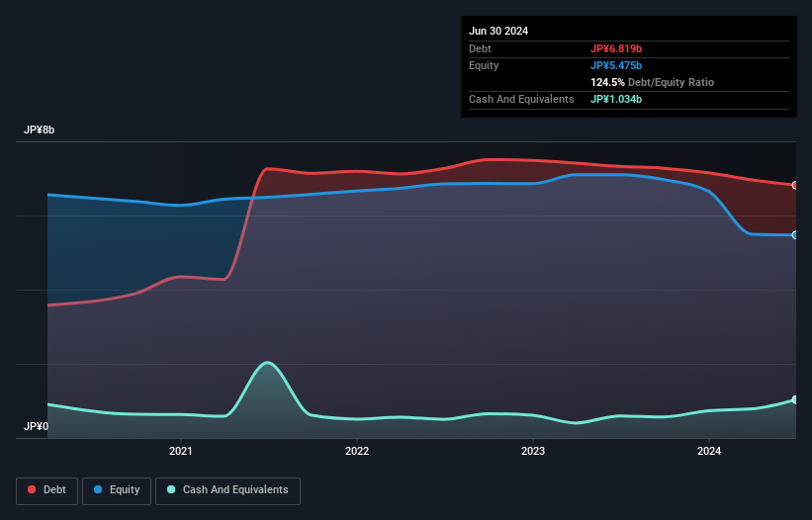Screen dimensions: 812x520
Task: Click the JP¥8b y-axis label
Action: pyautogui.click(x=39, y=130)
